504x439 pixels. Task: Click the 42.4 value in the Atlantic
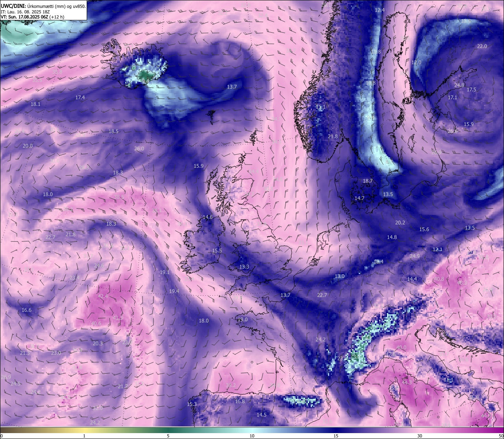[103, 296]
